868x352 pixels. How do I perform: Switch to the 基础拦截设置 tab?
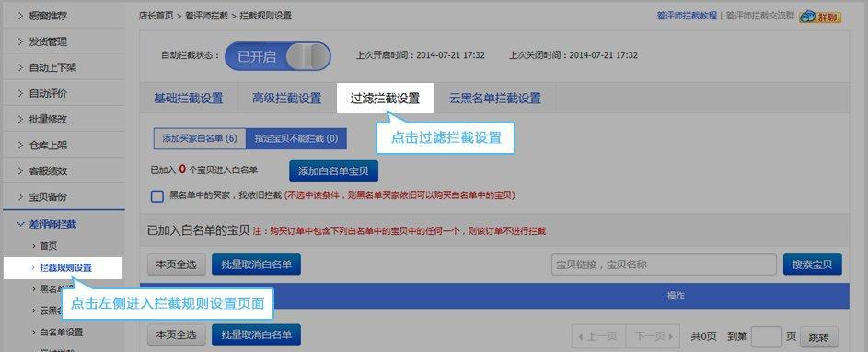pos(188,99)
